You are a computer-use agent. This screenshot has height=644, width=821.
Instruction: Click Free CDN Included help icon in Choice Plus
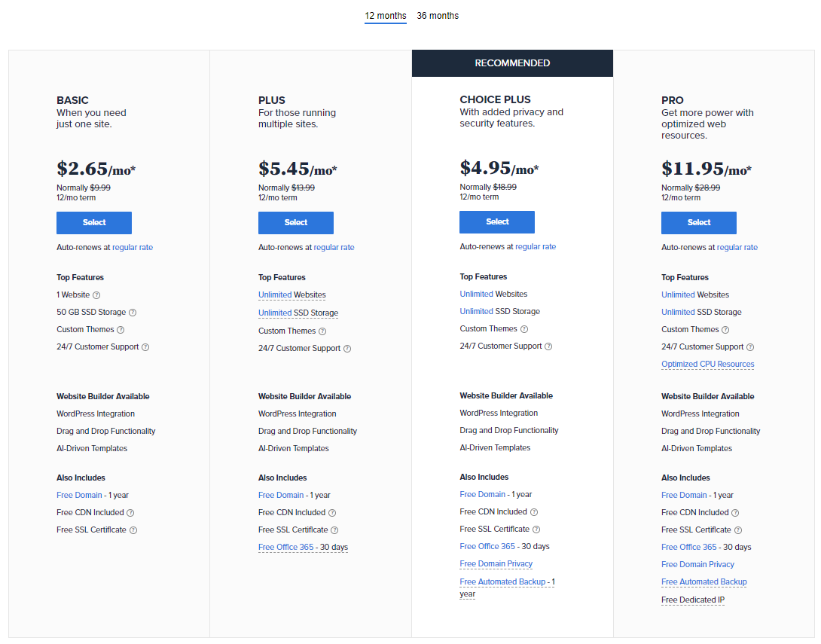pos(534,512)
